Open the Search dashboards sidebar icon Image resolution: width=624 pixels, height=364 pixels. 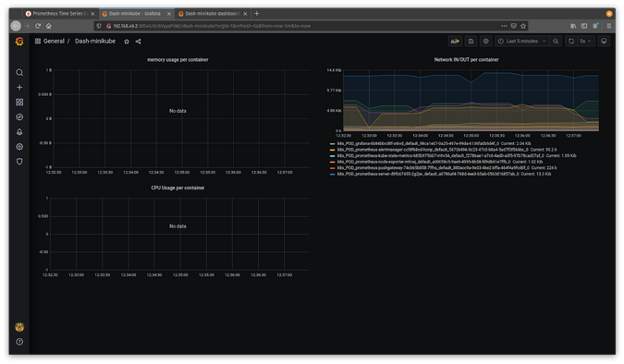click(19, 72)
